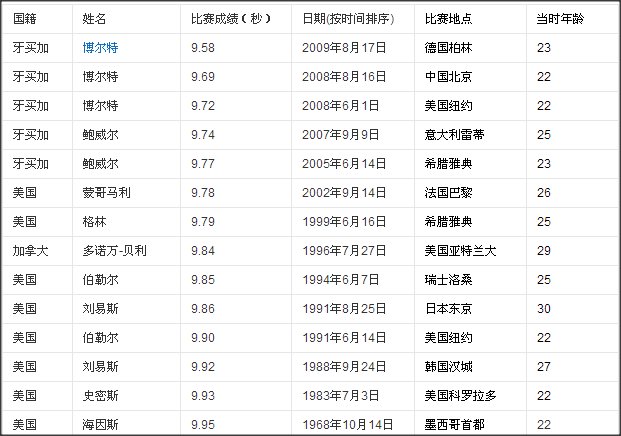Click the 比赛成绩（秒） column header
The height and width of the screenshot is (436, 621).
(x=231, y=19)
